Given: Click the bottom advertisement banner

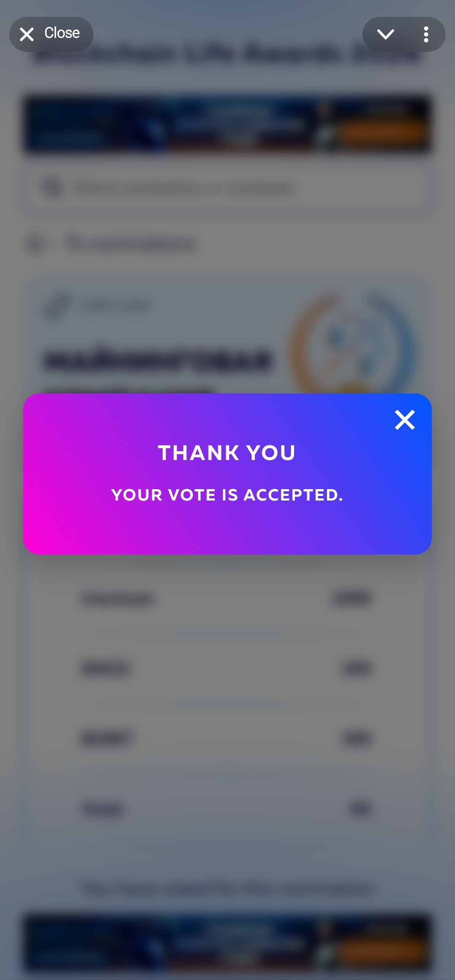Looking at the screenshot, I should [227, 943].
